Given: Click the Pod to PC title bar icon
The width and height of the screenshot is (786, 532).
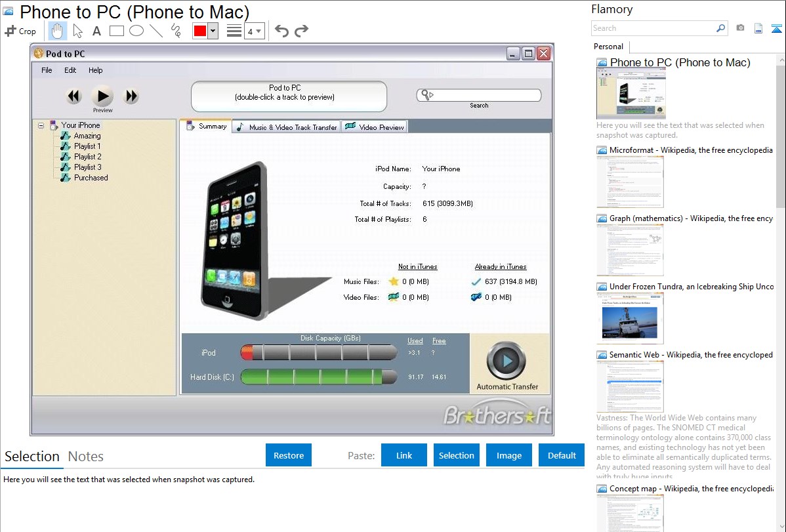Looking at the screenshot, I should (x=39, y=53).
